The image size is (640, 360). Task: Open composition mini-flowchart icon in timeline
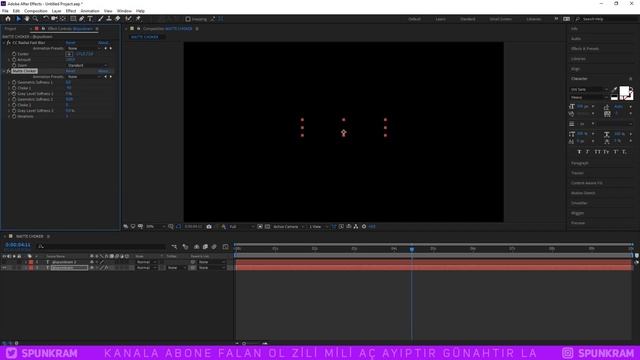click(x=175, y=247)
